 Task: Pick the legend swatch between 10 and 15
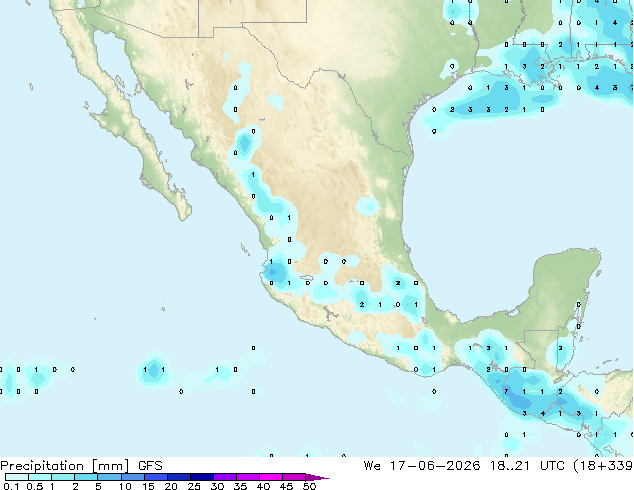coord(132,477)
